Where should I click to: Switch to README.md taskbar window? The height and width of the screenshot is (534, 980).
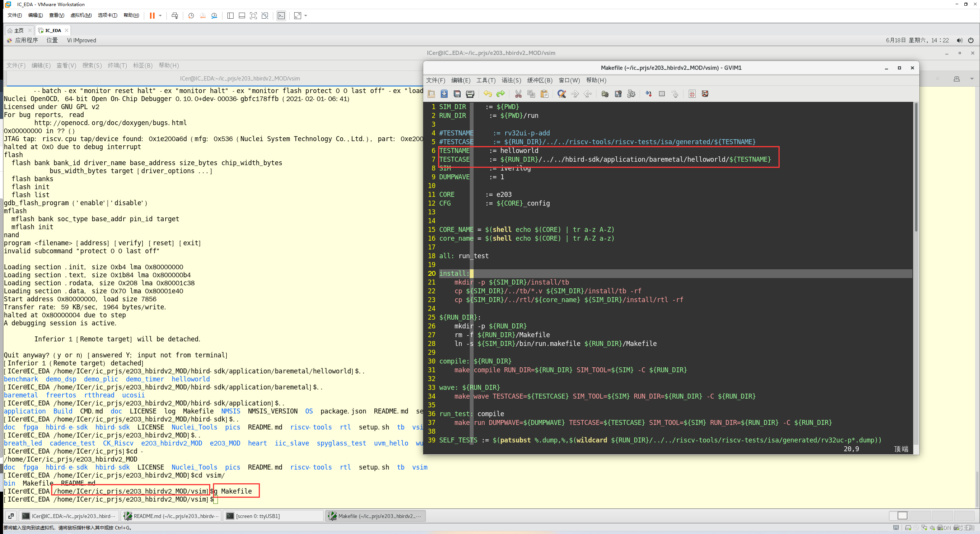[x=172, y=516]
